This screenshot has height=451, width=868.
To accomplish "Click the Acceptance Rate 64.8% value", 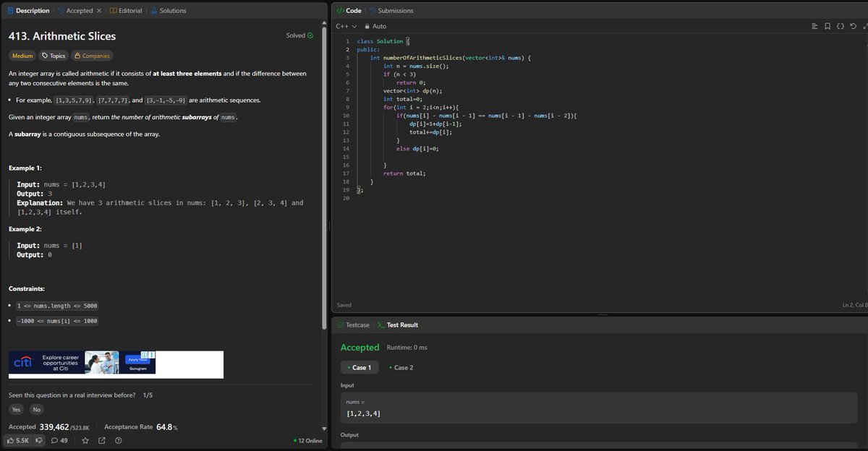I will [x=167, y=427].
